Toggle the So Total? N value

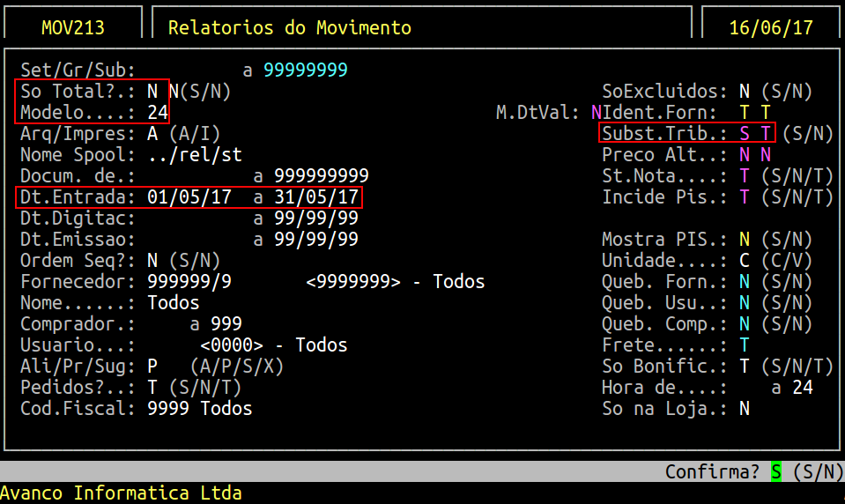click(152, 91)
